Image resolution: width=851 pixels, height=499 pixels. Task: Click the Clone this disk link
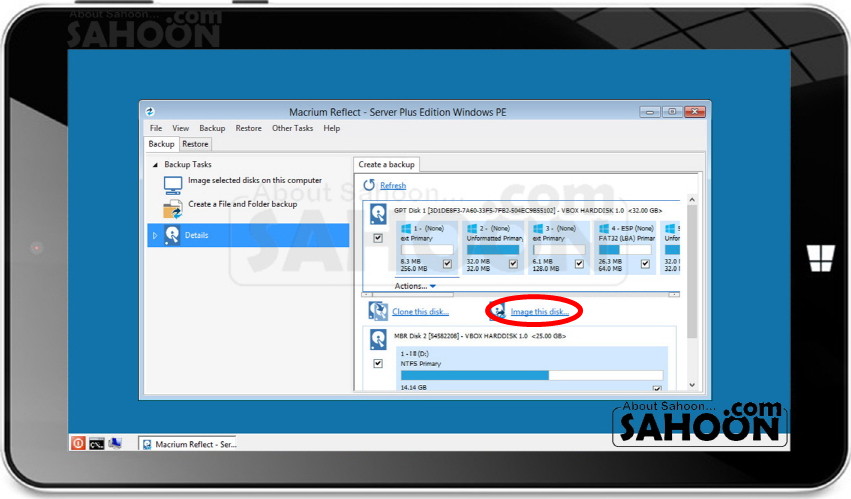pos(420,312)
